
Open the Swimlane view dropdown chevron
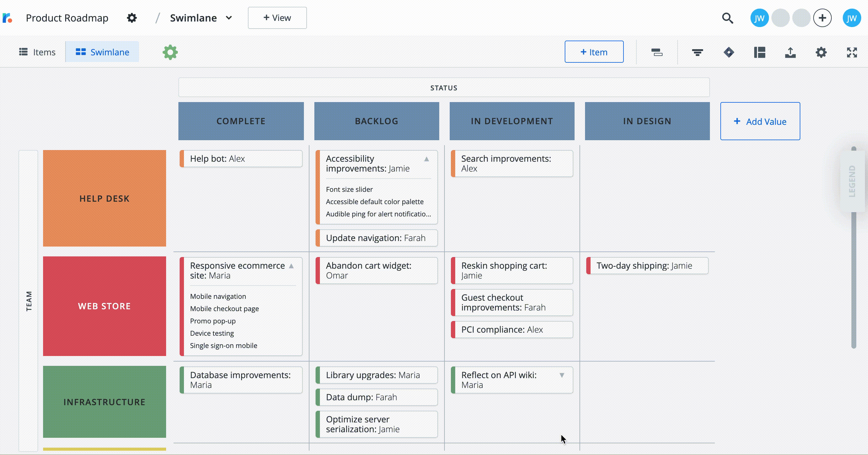[229, 18]
